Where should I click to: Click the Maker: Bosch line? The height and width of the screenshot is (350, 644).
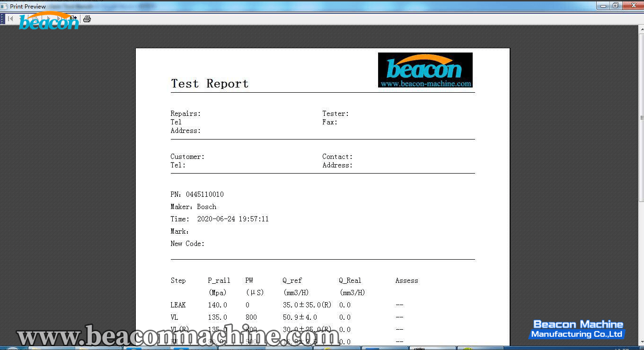pos(193,207)
